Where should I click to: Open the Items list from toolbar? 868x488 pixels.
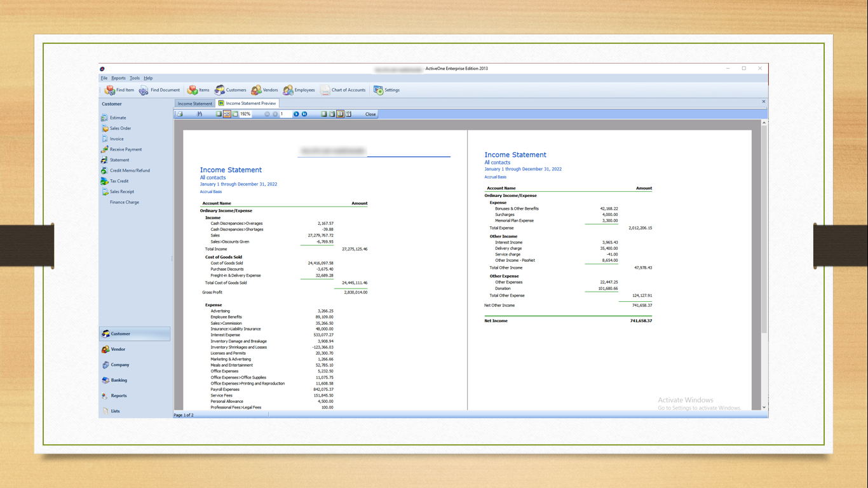click(x=198, y=90)
